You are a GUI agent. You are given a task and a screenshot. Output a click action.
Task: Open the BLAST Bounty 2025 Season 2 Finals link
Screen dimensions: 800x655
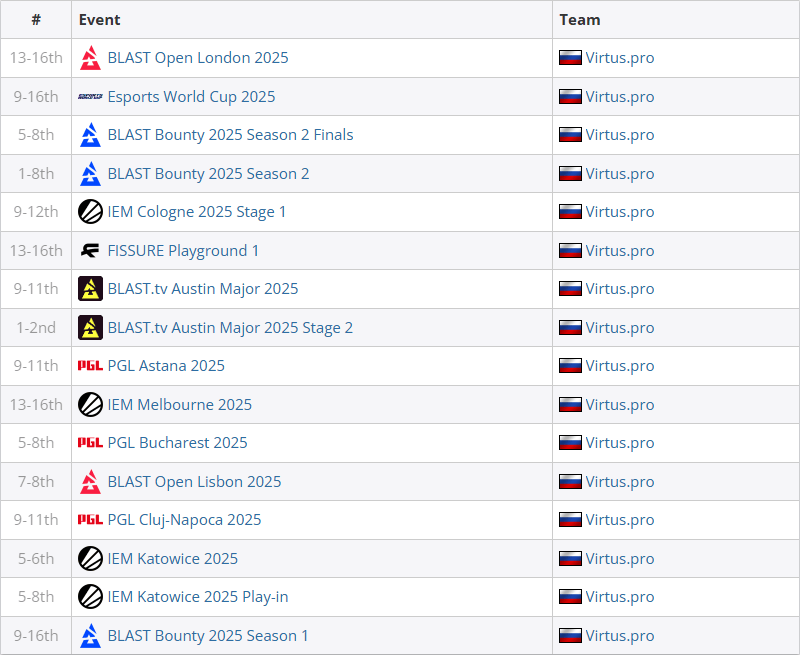coord(231,135)
